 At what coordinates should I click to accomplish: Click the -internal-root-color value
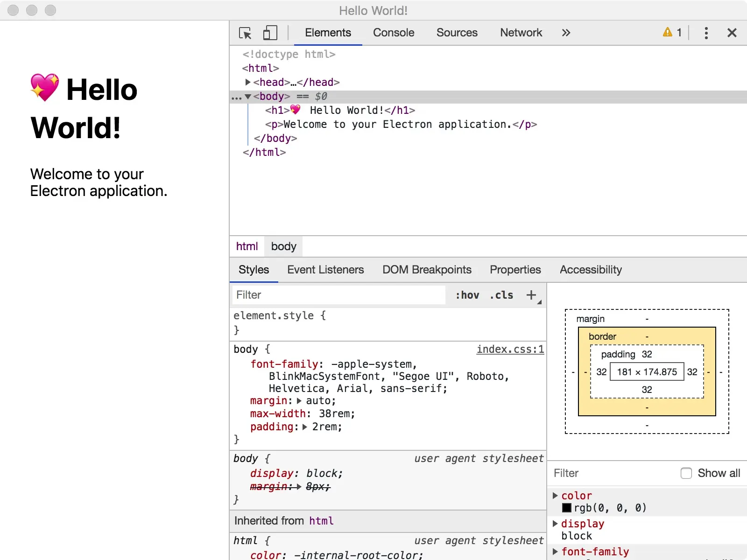(x=356, y=555)
